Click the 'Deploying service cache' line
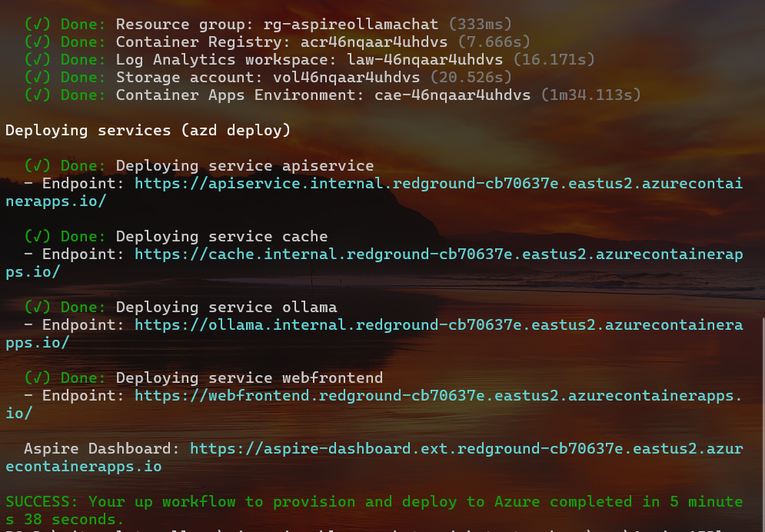This screenshot has height=532, width=765. click(221, 237)
